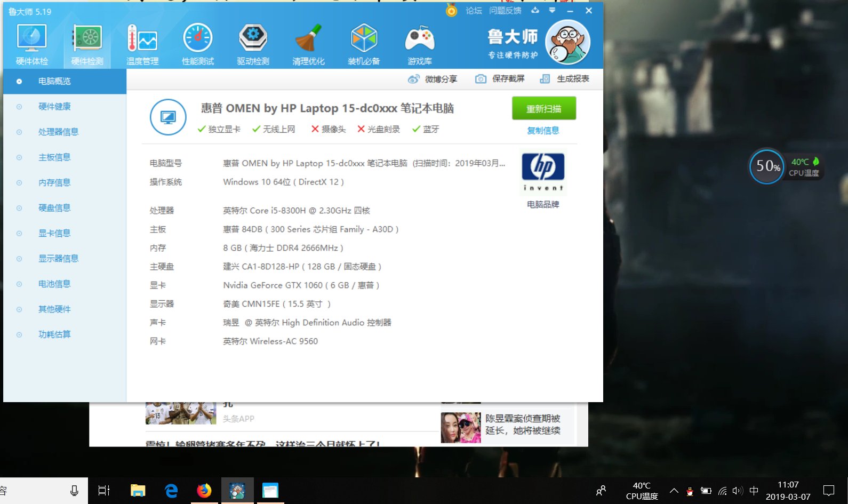This screenshot has height=504, width=848.
Task: Click the 光盘刻录 feature indicator
Action: tap(379, 129)
